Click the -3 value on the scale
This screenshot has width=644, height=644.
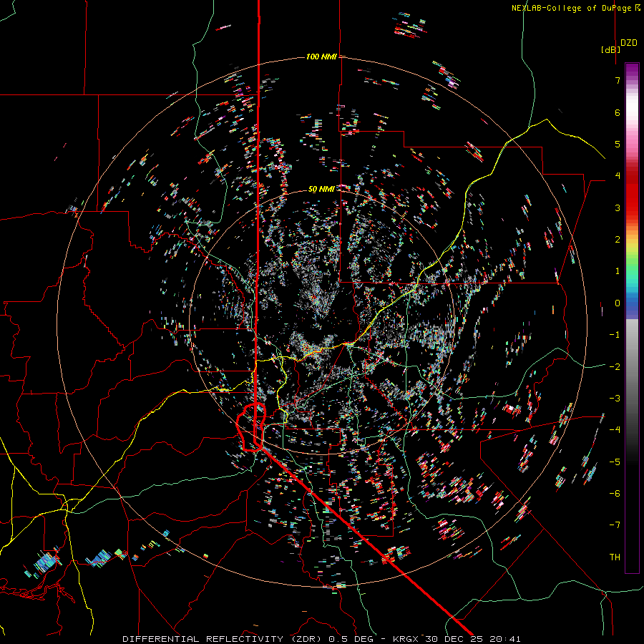click(615, 398)
